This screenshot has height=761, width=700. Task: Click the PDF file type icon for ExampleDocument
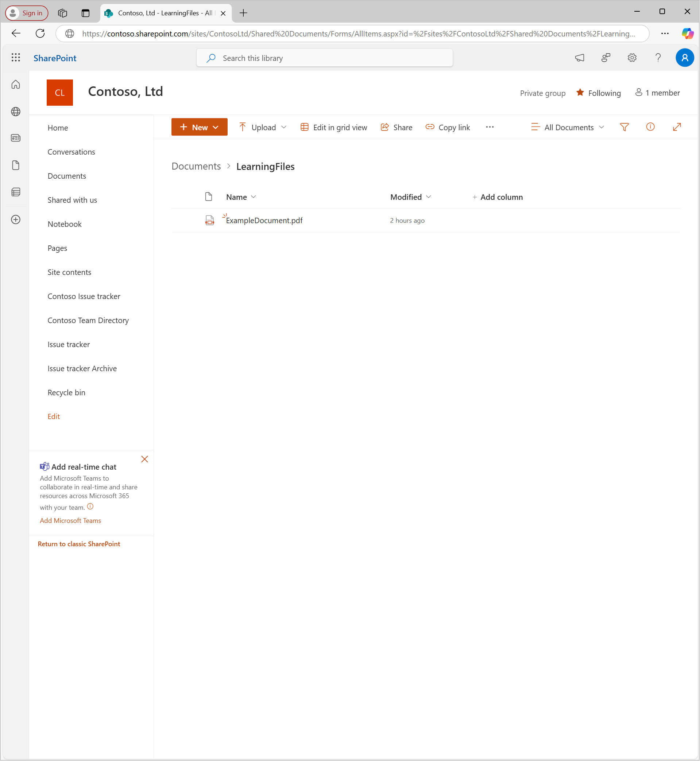(209, 220)
